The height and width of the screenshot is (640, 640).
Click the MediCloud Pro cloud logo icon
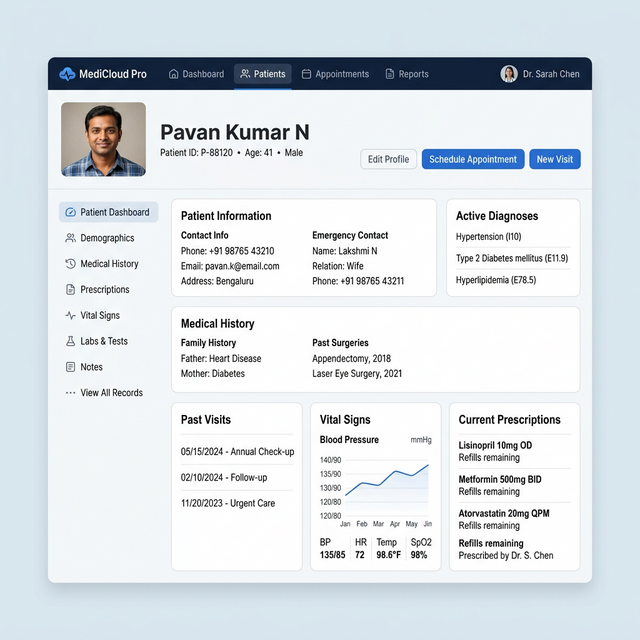tap(68, 74)
